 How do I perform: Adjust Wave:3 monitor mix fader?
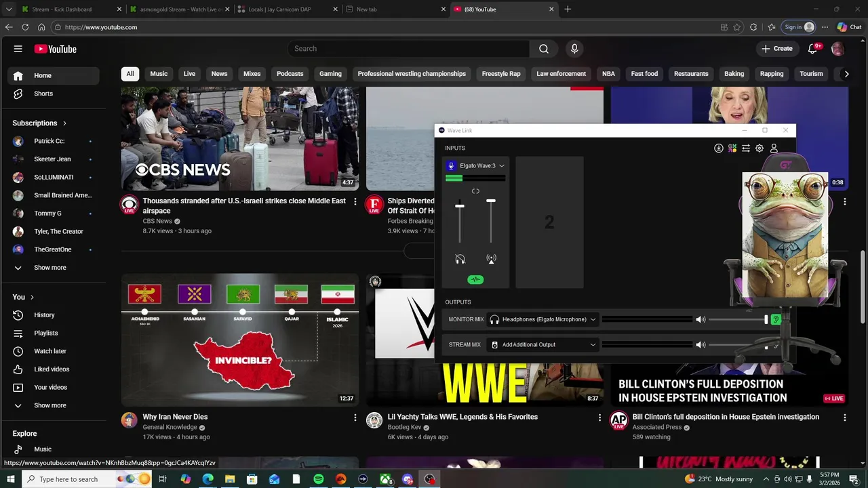(460, 206)
